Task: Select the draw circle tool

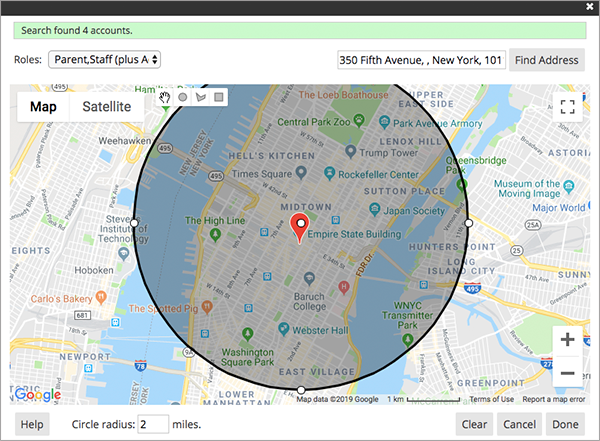Action: coord(183,97)
